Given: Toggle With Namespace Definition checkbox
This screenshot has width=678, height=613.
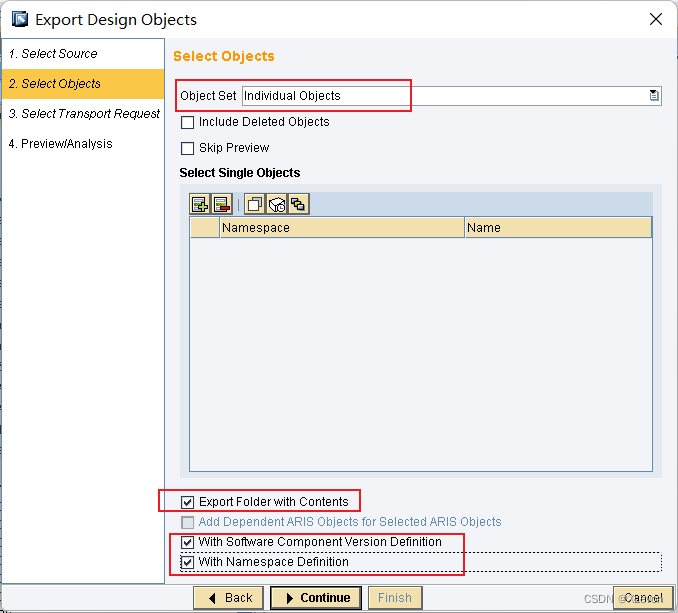Looking at the screenshot, I should (x=187, y=562).
